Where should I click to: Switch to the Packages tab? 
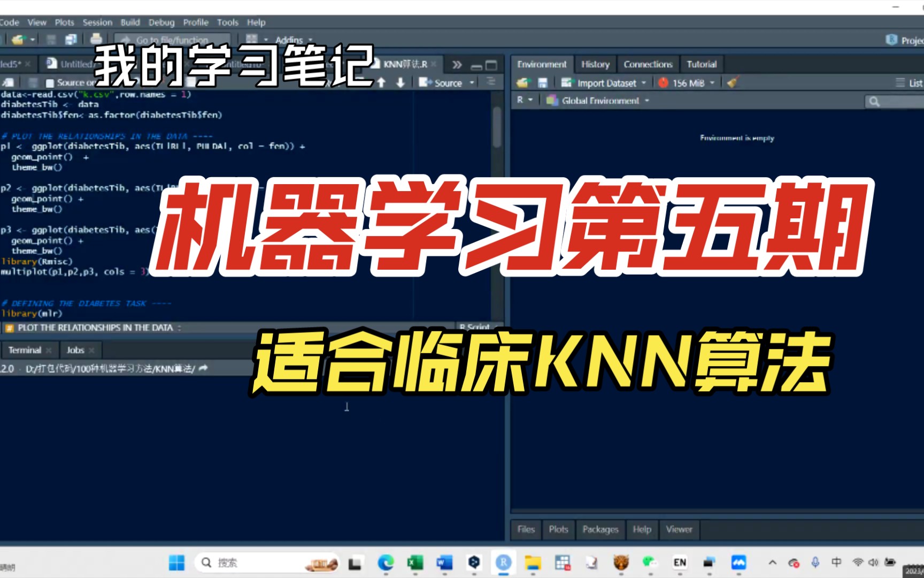(600, 529)
